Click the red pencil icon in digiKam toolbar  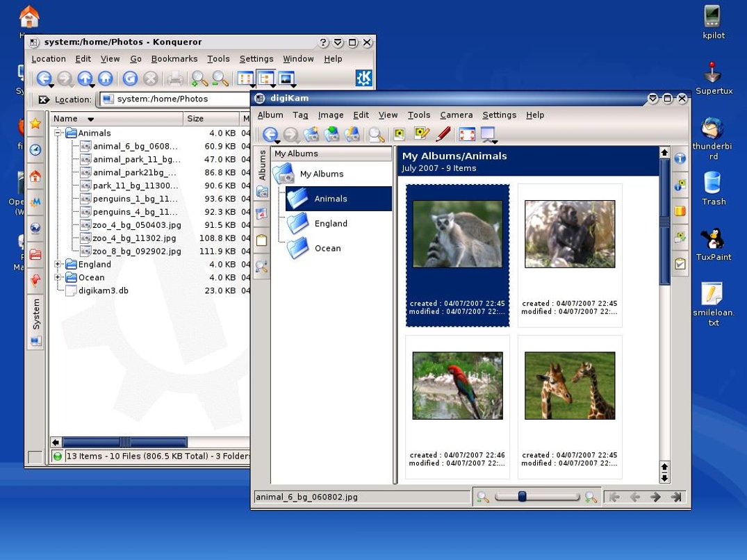click(443, 134)
